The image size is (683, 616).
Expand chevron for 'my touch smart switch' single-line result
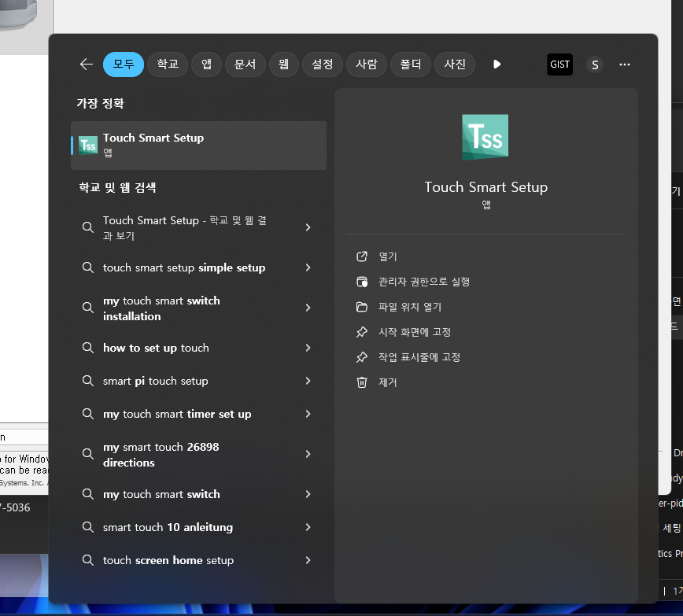point(308,494)
